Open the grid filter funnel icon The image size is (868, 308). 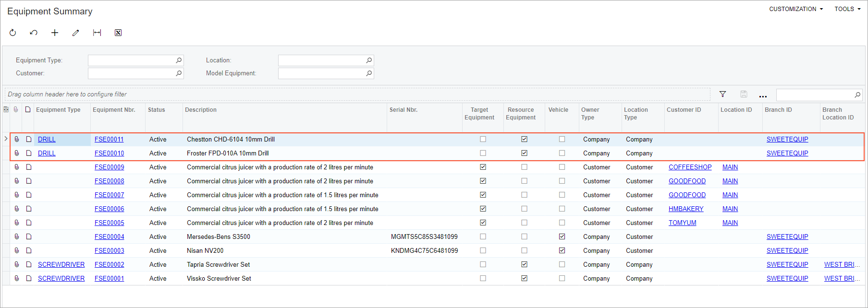pyautogui.click(x=722, y=95)
